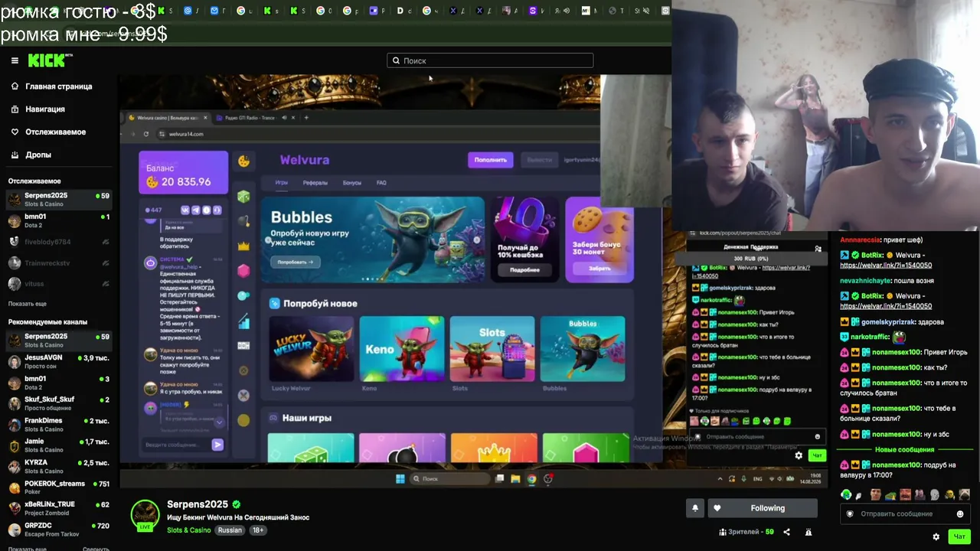Click the gear icon in the popout chat
Viewport: 980px width, 551px height.
tap(799, 455)
